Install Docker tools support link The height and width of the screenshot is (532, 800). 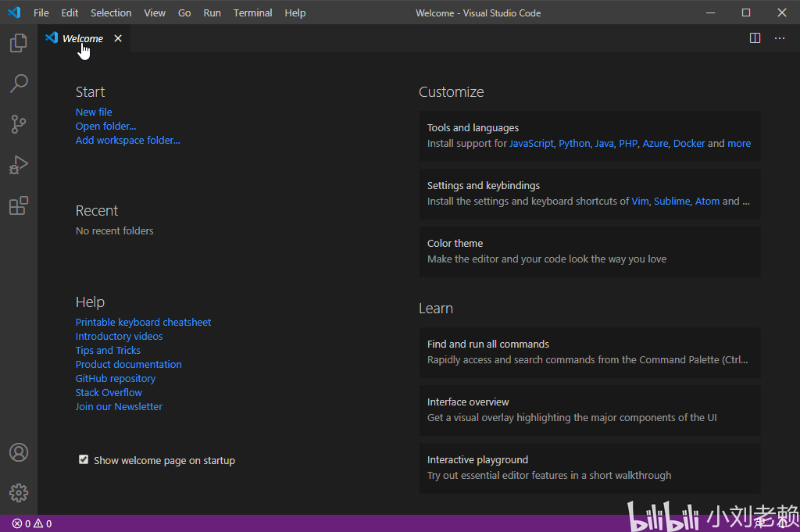(689, 143)
